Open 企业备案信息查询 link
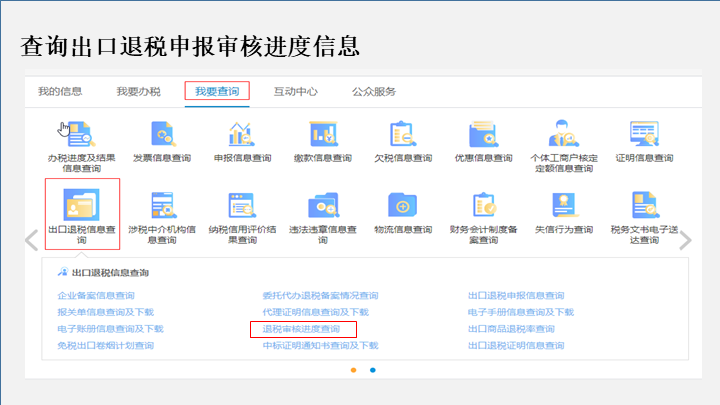The width and height of the screenshot is (720, 405). point(96,295)
